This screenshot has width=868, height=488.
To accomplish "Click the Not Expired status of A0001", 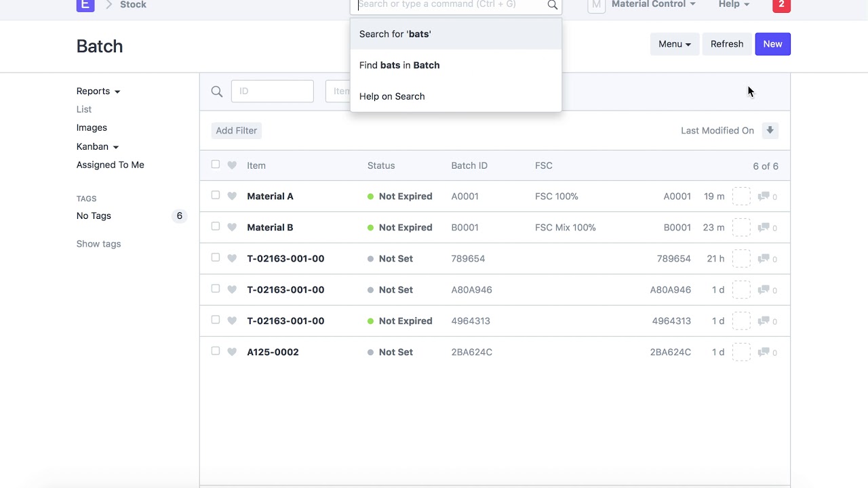I will click(399, 197).
